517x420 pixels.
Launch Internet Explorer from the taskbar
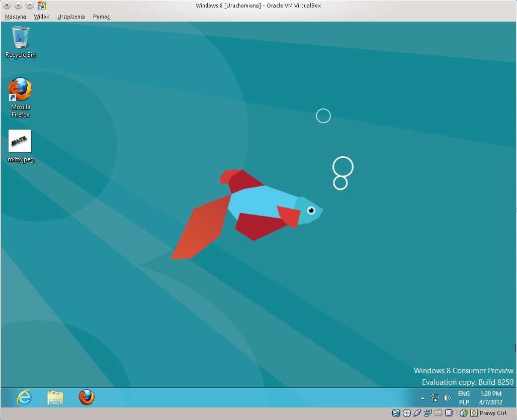click(x=24, y=397)
